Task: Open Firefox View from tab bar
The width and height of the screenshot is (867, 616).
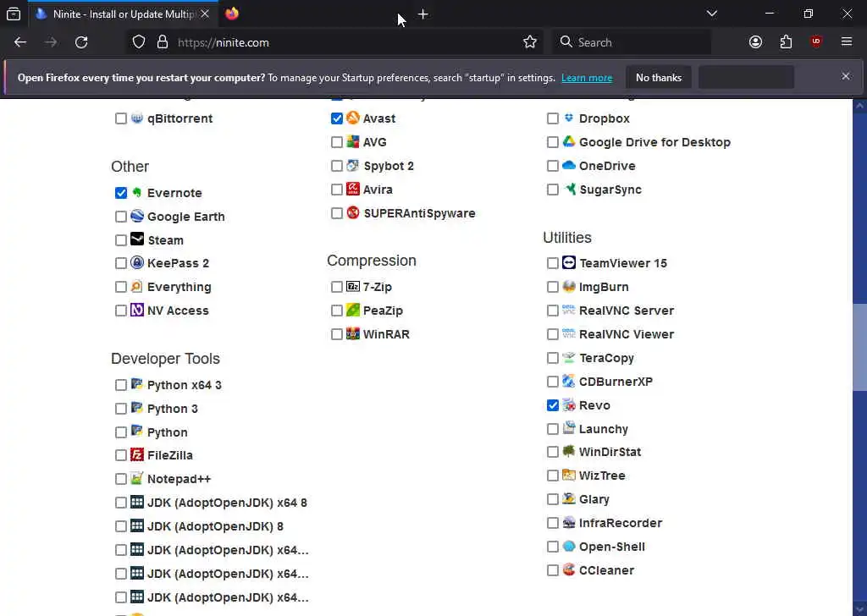Action: [x=14, y=14]
